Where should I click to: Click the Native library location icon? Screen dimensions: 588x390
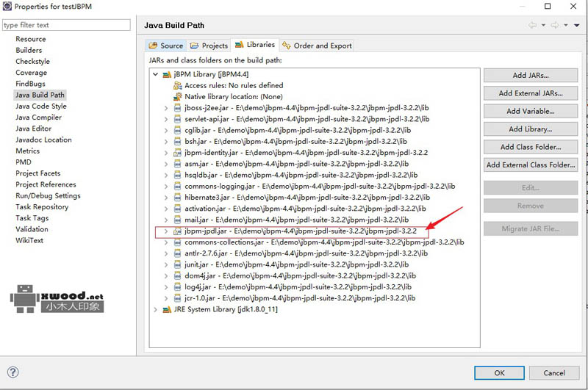[178, 97]
